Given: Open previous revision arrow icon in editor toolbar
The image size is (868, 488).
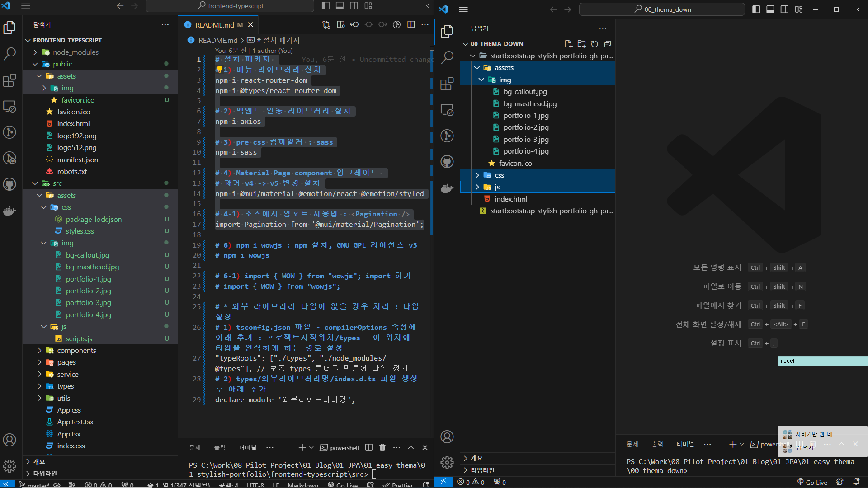Looking at the screenshot, I should coord(354,25).
